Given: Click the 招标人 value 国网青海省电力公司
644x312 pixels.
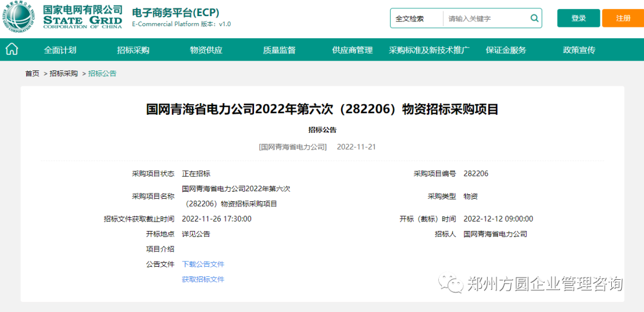Looking at the screenshot, I should [495, 235].
